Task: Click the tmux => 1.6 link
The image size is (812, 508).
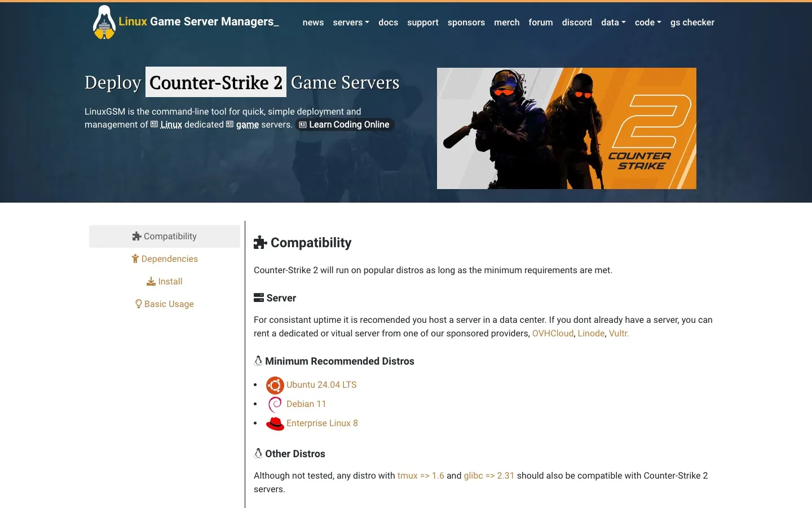Action: (421, 476)
